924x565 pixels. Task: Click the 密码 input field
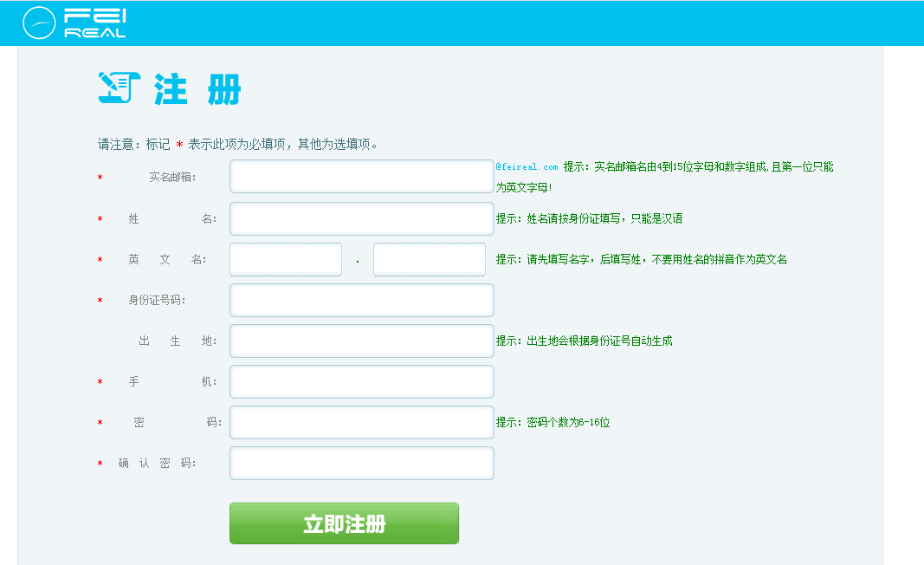tap(362, 422)
